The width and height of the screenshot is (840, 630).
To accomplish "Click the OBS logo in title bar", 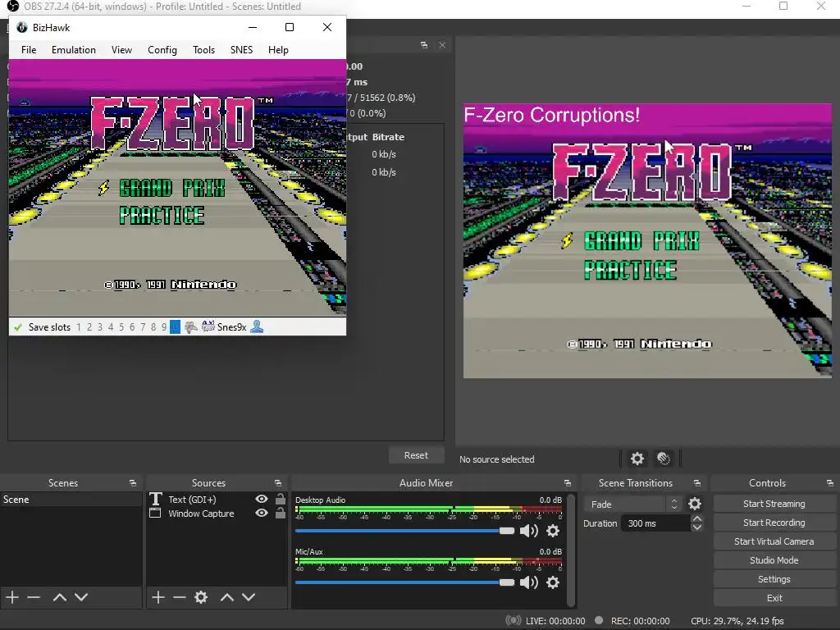I will point(13,7).
